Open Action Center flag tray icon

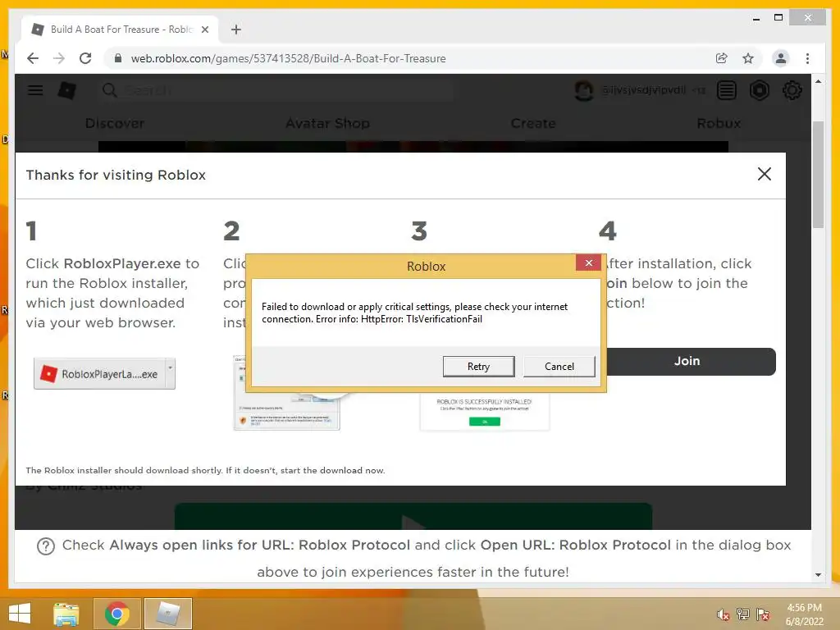click(x=763, y=614)
